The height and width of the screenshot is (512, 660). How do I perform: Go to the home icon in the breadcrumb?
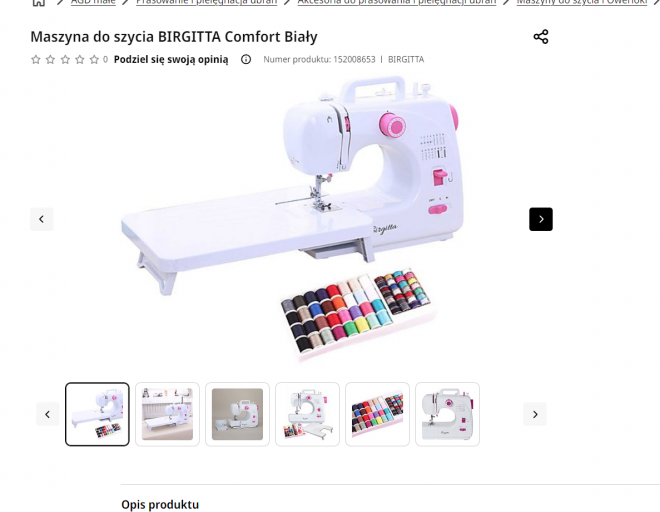[39, 2]
